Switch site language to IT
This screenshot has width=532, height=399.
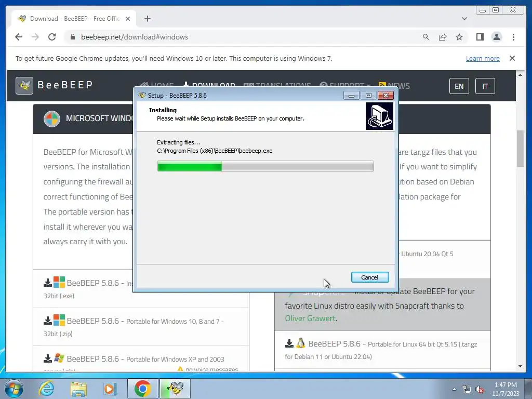pyautogui.click(x=485, y=86)
